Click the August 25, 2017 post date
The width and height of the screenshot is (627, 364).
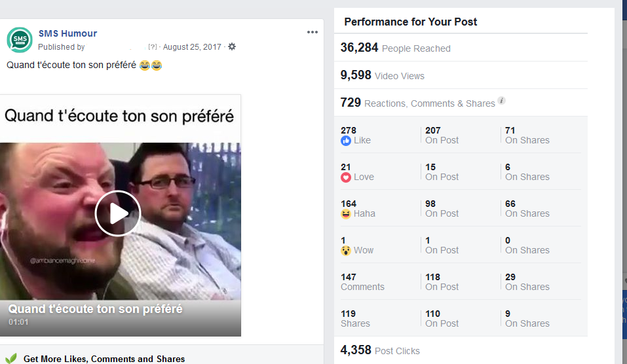[192, 47]
